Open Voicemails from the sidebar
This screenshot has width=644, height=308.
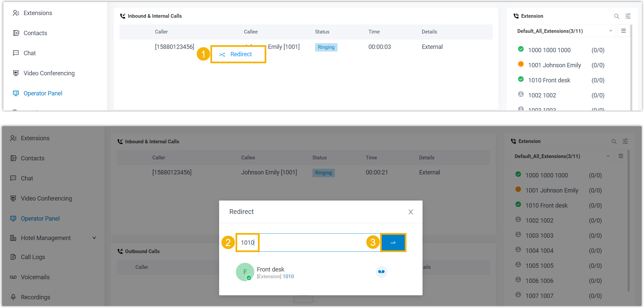click(35, 277)
